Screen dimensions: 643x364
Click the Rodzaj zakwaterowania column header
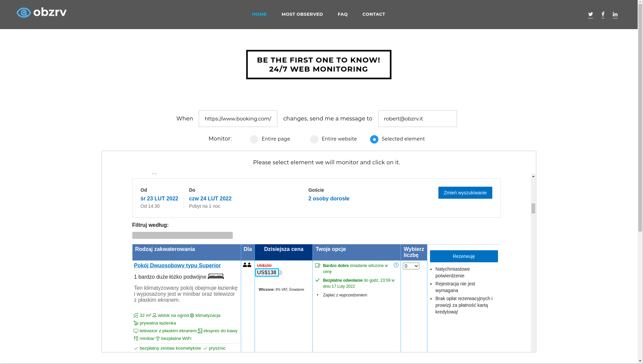[187, 252]
